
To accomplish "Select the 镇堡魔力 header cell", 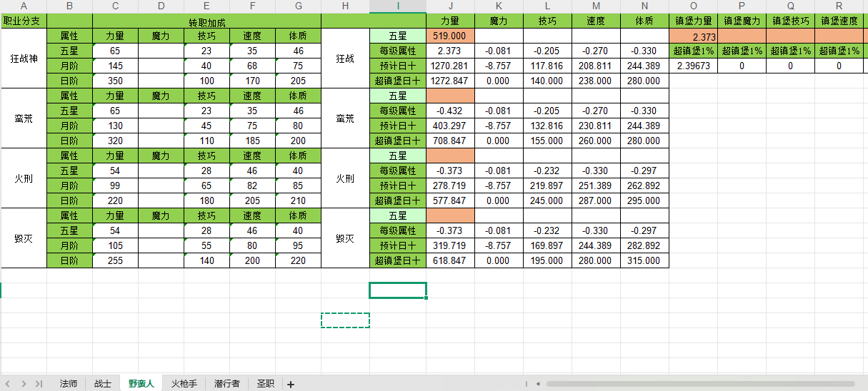I will point(742,21).
